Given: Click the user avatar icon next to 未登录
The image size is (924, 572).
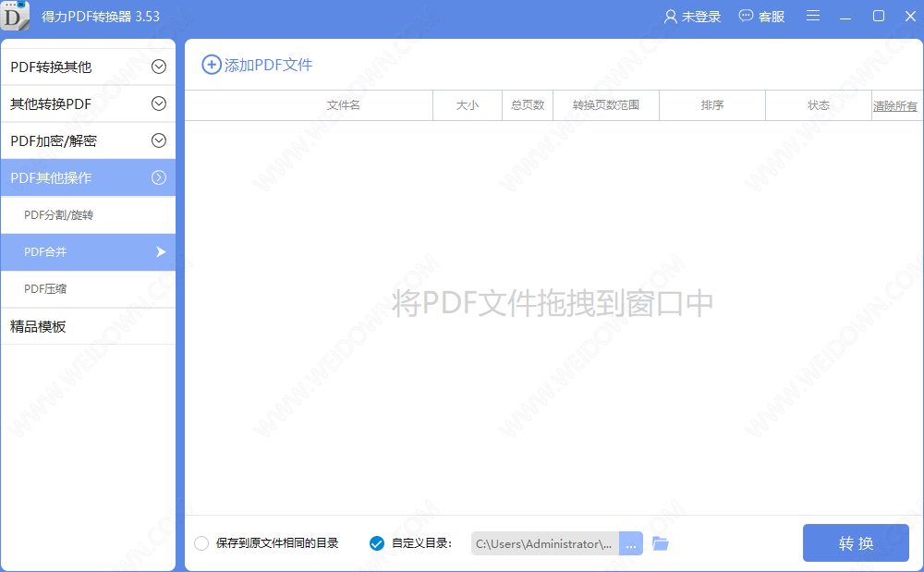Looking at the screenshot, I should (x=670, y=17).
